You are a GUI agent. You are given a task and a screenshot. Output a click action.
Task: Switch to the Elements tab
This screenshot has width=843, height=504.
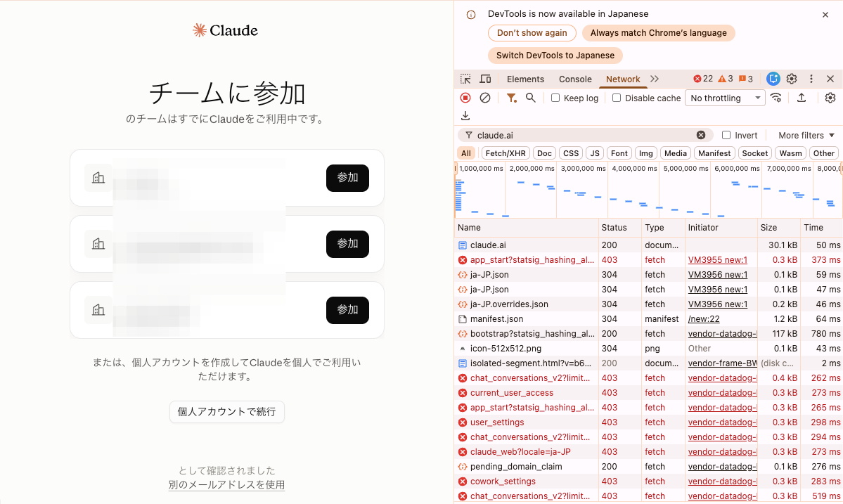pos(525,79)
